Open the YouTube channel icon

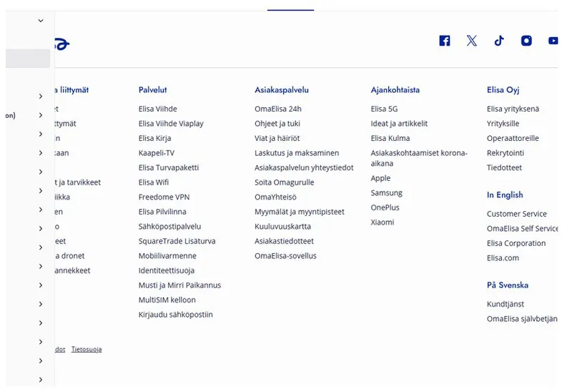click(x=553, y=41)
